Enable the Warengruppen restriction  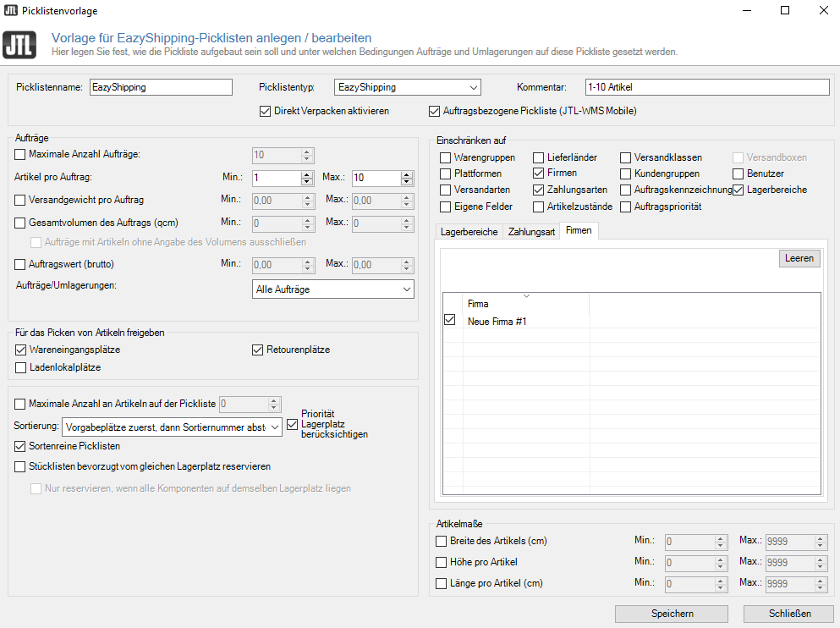point(444,157)
